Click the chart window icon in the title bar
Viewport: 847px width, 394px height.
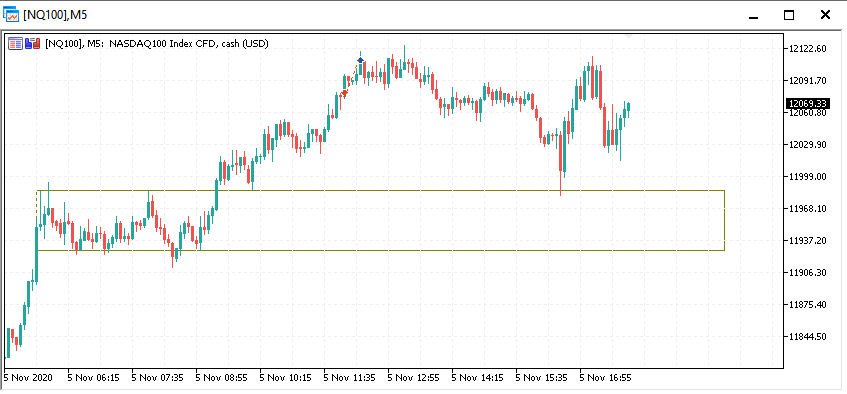click(x=11, y=15)
